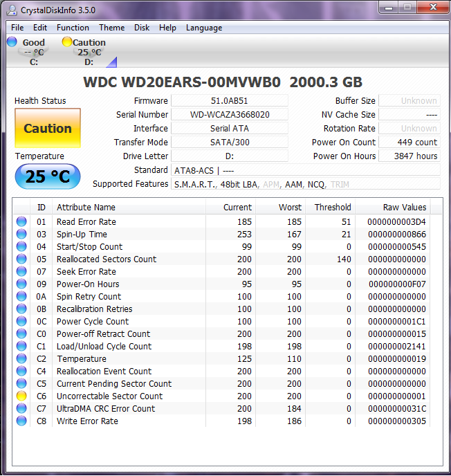
Task: Click the status icon for UltraDMA CRC Error Count
Action: tap(21, 408)
